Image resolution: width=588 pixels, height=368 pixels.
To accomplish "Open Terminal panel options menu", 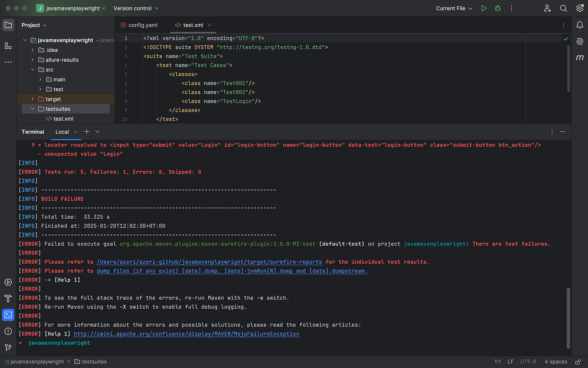I will [x=552, y=132].
